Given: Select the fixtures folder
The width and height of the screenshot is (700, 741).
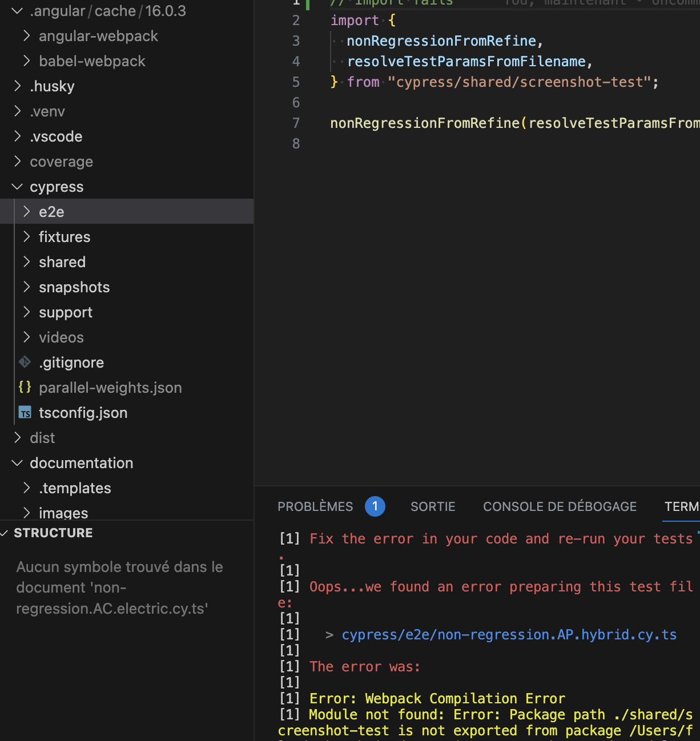Looking at the screenshot, I should click(x=65, y=236).
